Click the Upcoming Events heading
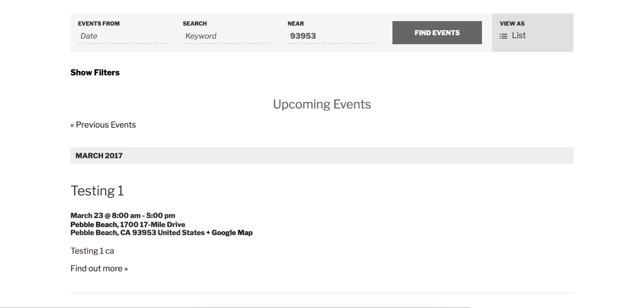The height and width of the screenshot is (308, 644). pos(322,104)
